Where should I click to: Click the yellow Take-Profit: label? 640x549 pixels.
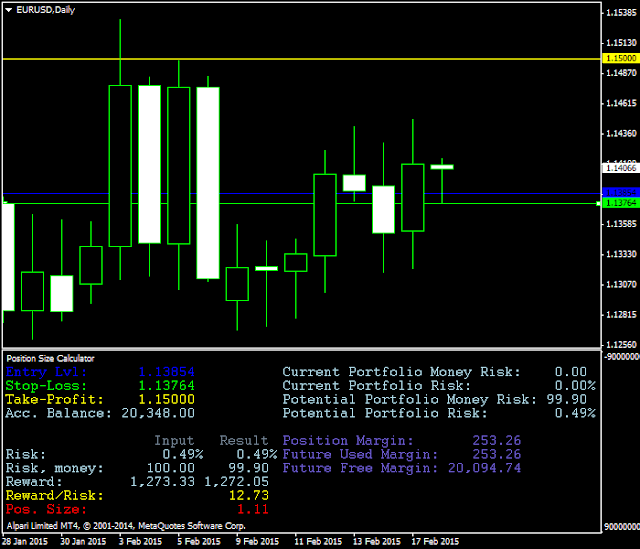click(x=54, y=399)
